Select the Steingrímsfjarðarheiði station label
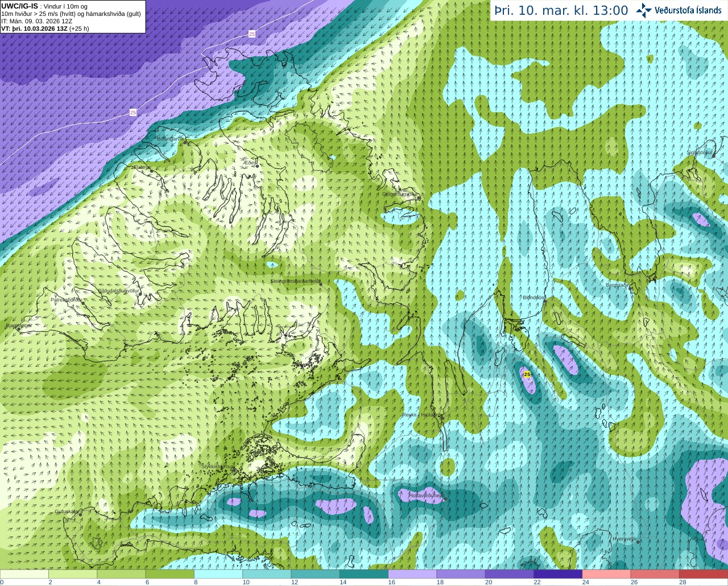 pyautogui.click(x=295, y=281)
